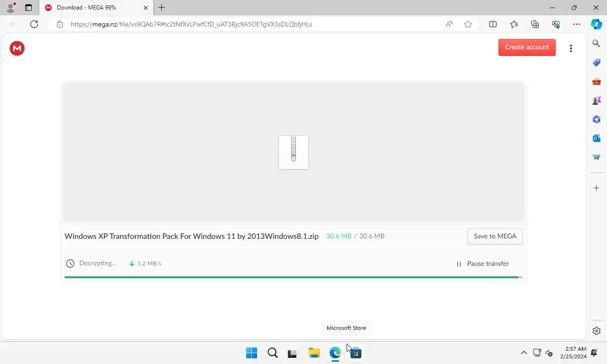Open sidebar settings gear
This screenshot has height=364, width=607.
pyautogui.click(x=597, y=331)
